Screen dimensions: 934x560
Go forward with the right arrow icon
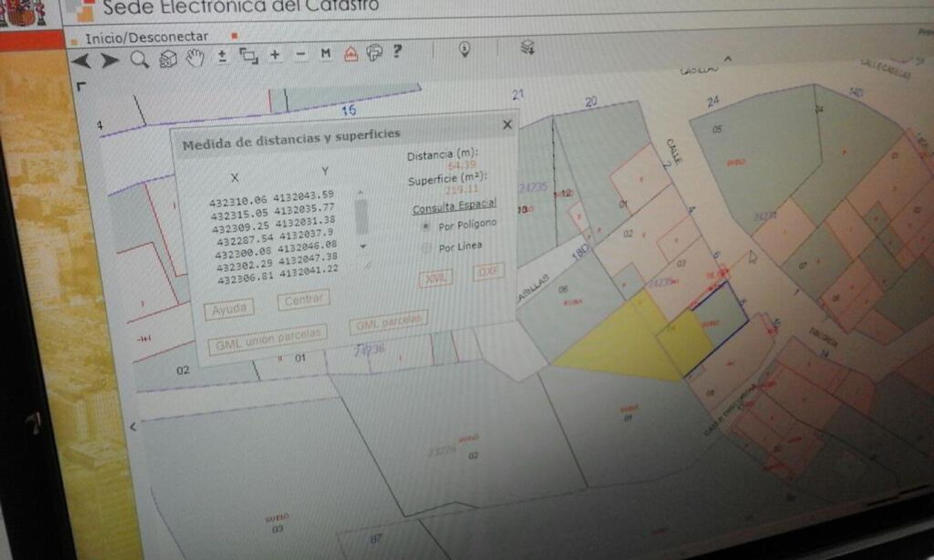tap(110, 61)
